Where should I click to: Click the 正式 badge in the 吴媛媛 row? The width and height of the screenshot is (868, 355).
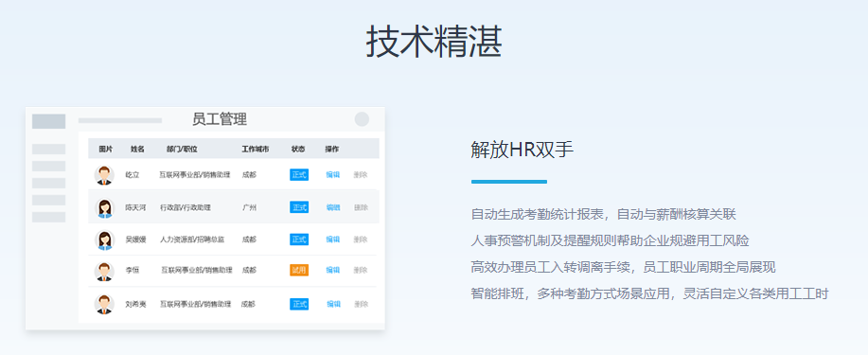click(299, 240)
